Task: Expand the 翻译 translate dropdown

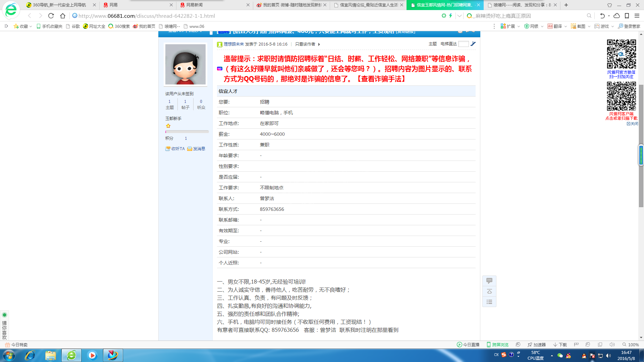Action: pyautogui.click(x=566, y=26)
